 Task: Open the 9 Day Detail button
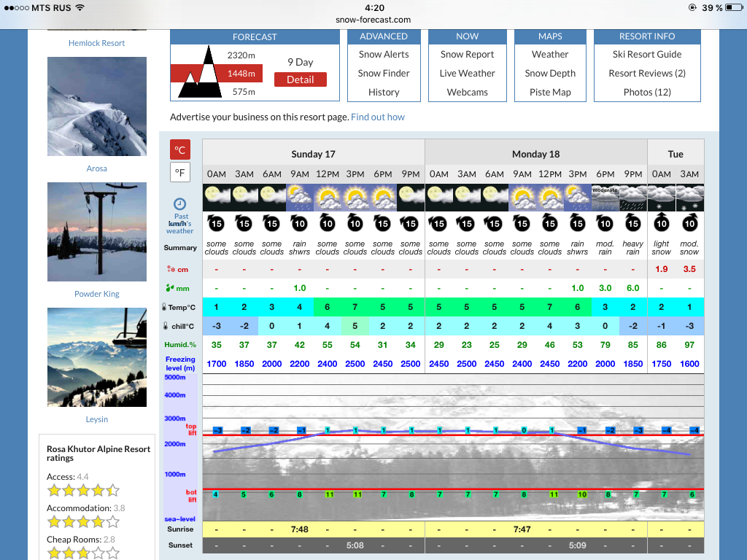click(300, 79)
